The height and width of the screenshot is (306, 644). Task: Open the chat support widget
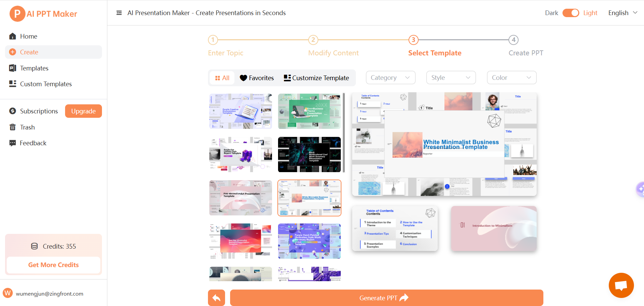(x=621, y=285)
